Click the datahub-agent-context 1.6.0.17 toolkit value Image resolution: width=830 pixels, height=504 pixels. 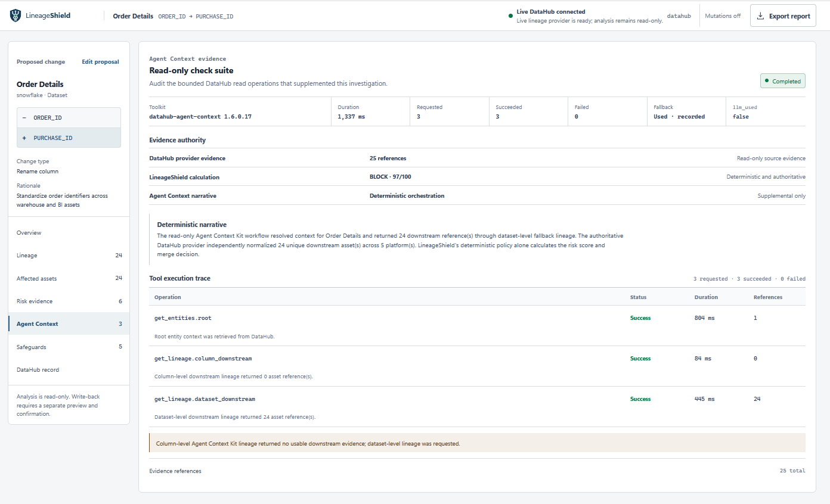[x=200, y=117]
